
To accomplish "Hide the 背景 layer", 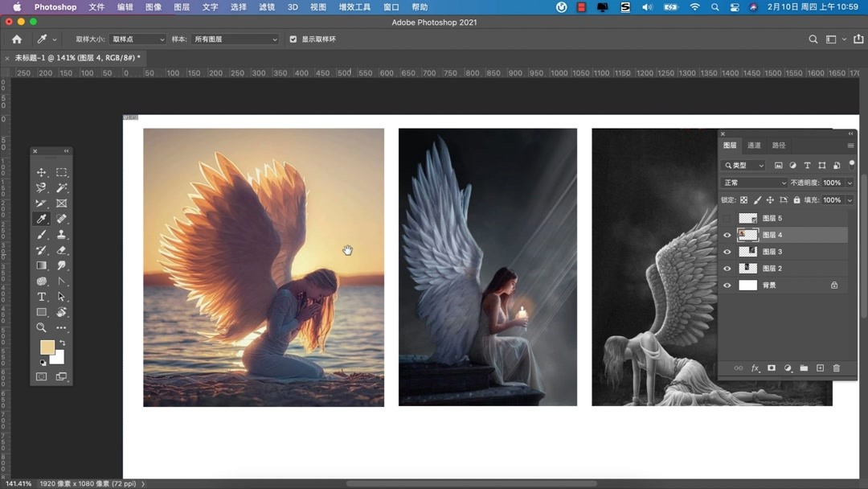I will pyautogui.click(x=727, y=285).
